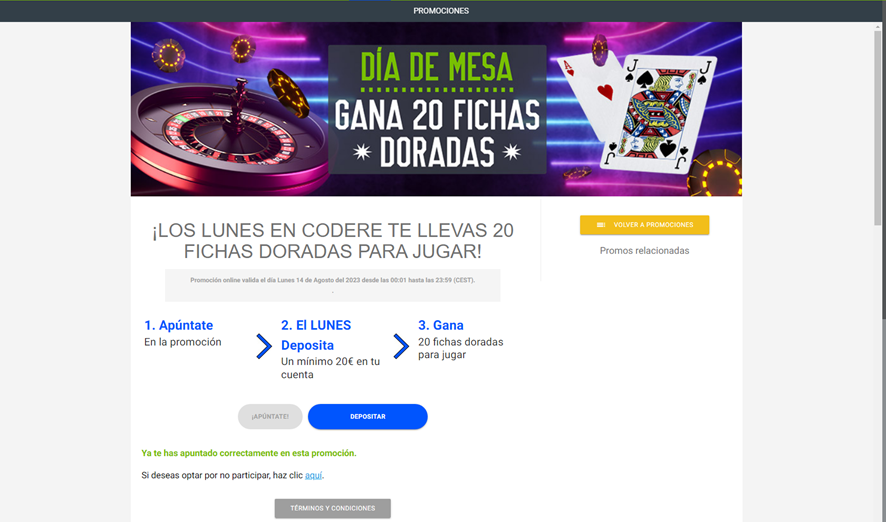Click the '1. Apúntate' step heading
Image resolution: width=886 pixels, height=522 pixels.
[x=179, y=325]
